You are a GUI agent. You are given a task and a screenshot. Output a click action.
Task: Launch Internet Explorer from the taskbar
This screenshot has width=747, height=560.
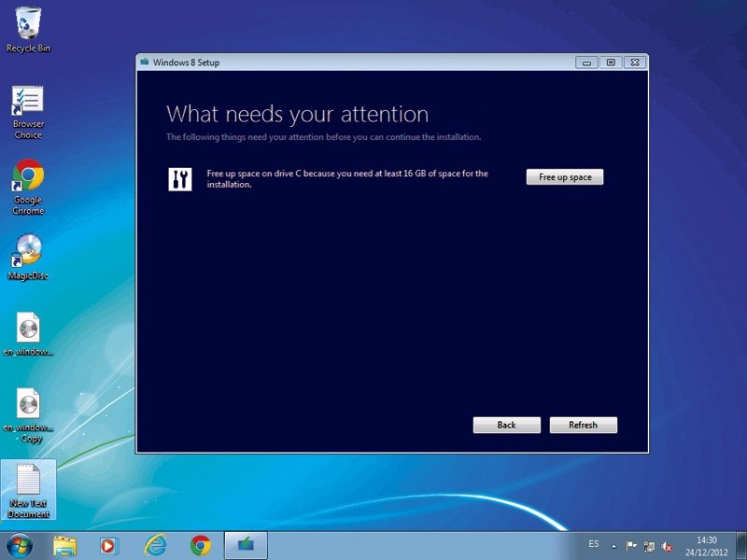pos(155,546)
